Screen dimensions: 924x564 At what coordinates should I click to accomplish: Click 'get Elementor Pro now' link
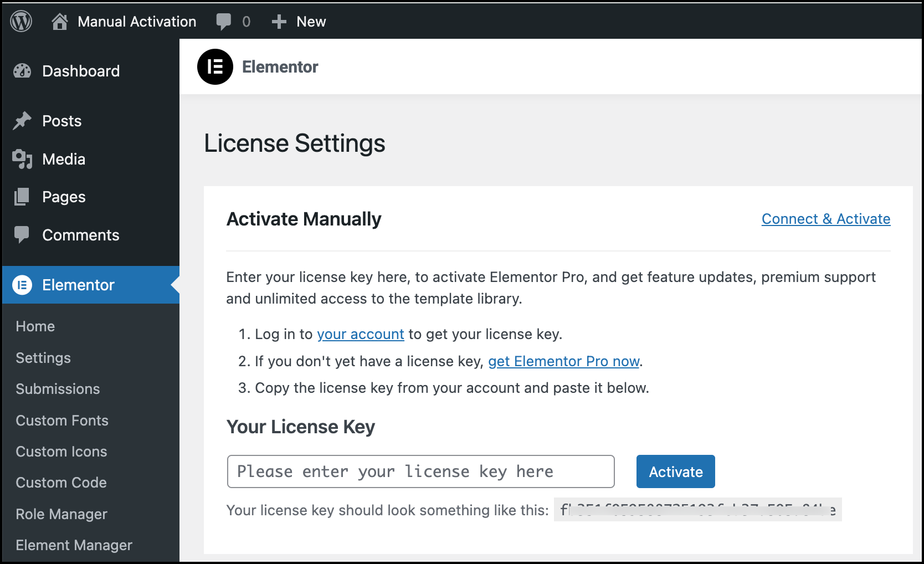point(563,361)
